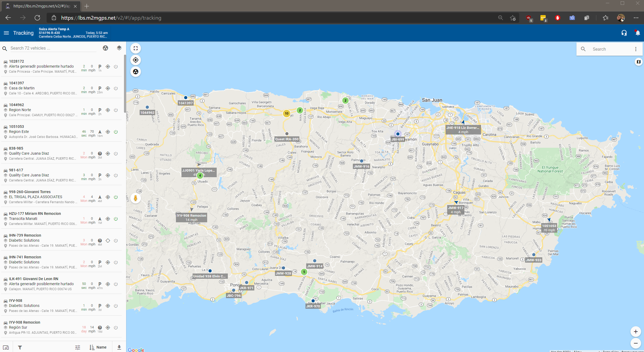The image size is (644, 352).
Task: Click the fullscreen map control
Action: point(136,48)
